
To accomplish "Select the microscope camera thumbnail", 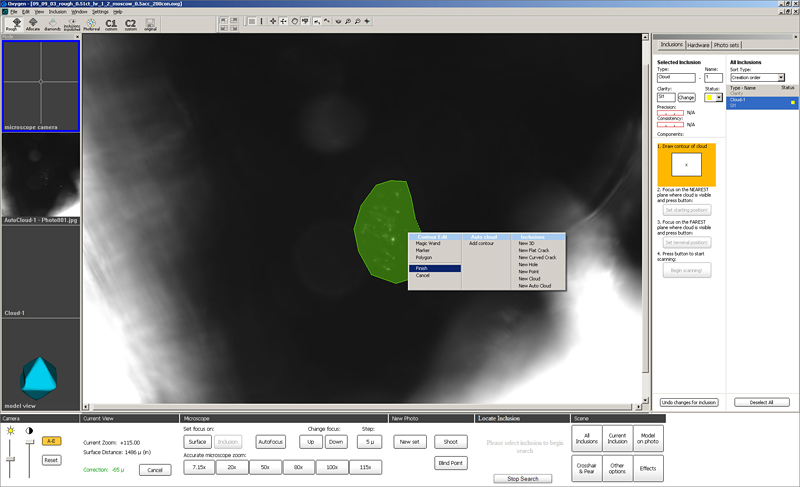I will (x=41, y=86).
